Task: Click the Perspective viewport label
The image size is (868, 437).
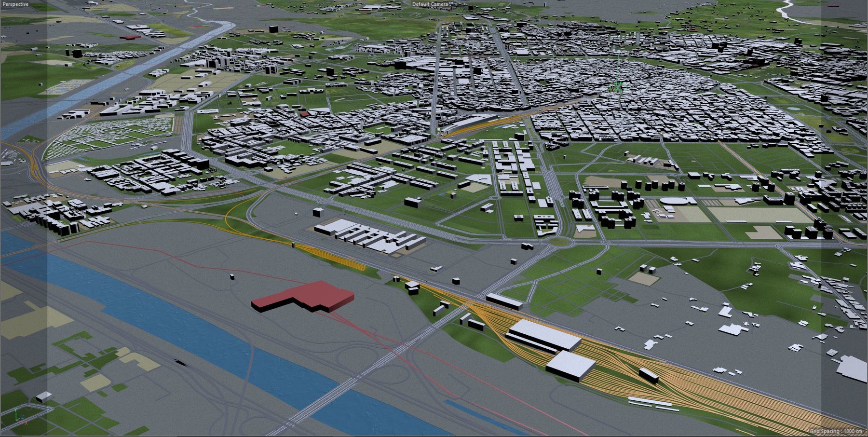Action: click(16, 4)
